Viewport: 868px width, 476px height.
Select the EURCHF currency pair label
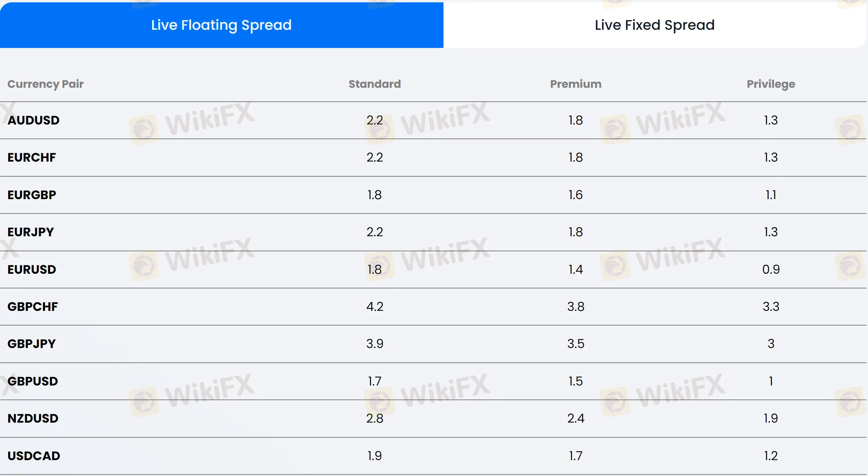pyautogui.click(x=32, y=157)
